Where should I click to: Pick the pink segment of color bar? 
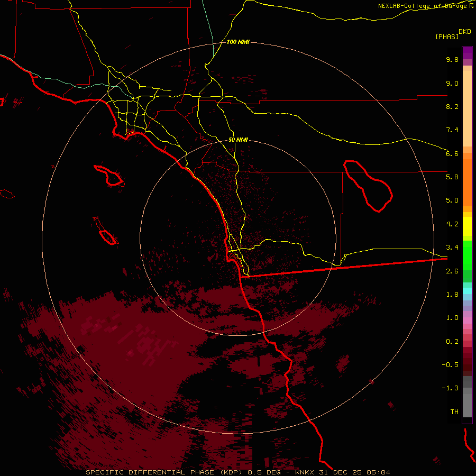pos(467,321)
